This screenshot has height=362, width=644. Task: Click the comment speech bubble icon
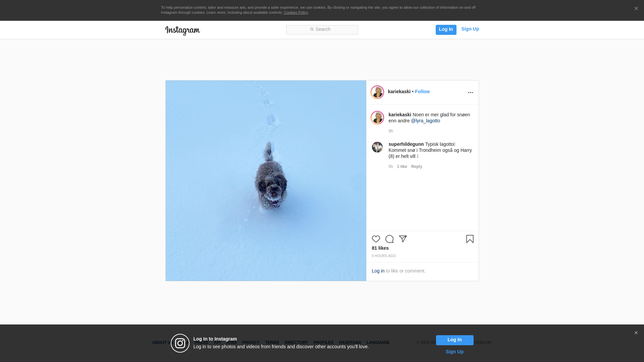389,239
